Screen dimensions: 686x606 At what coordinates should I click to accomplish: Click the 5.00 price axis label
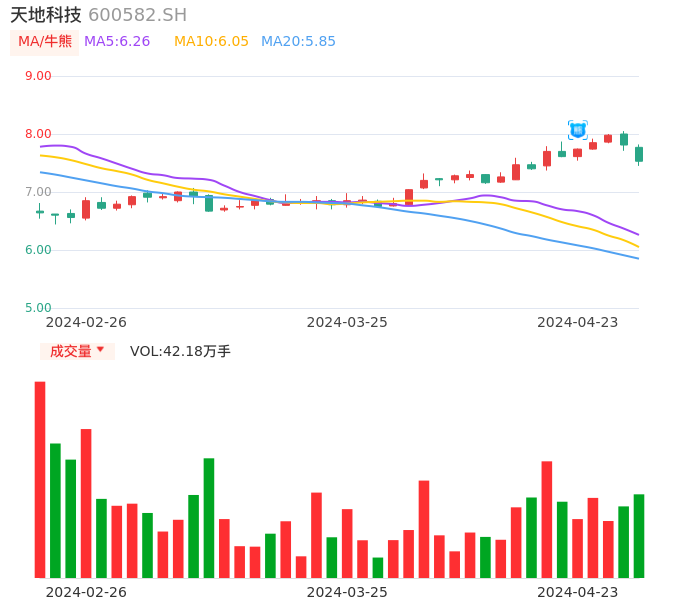38,308
